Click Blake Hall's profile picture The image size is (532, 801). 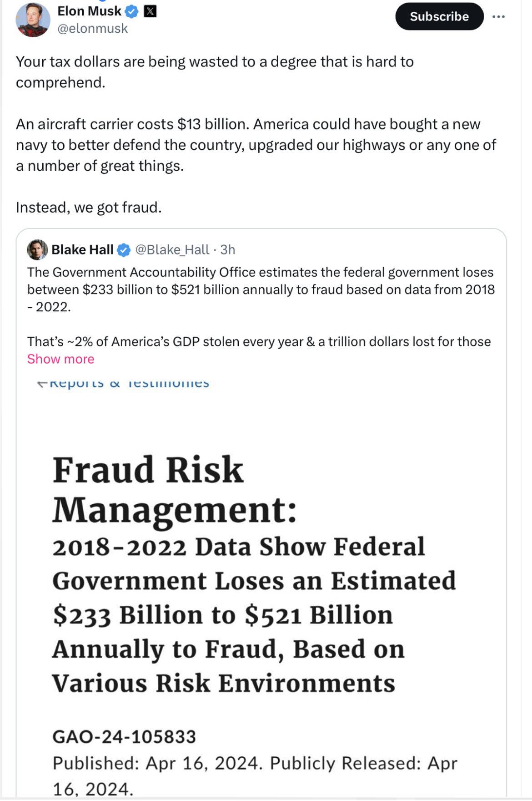tap(37, 249)
